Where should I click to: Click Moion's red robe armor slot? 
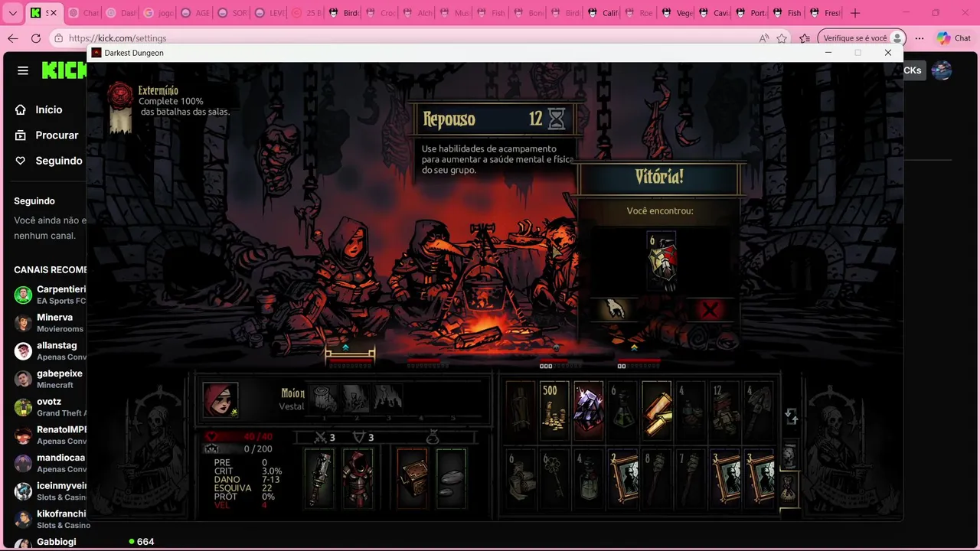358,478
